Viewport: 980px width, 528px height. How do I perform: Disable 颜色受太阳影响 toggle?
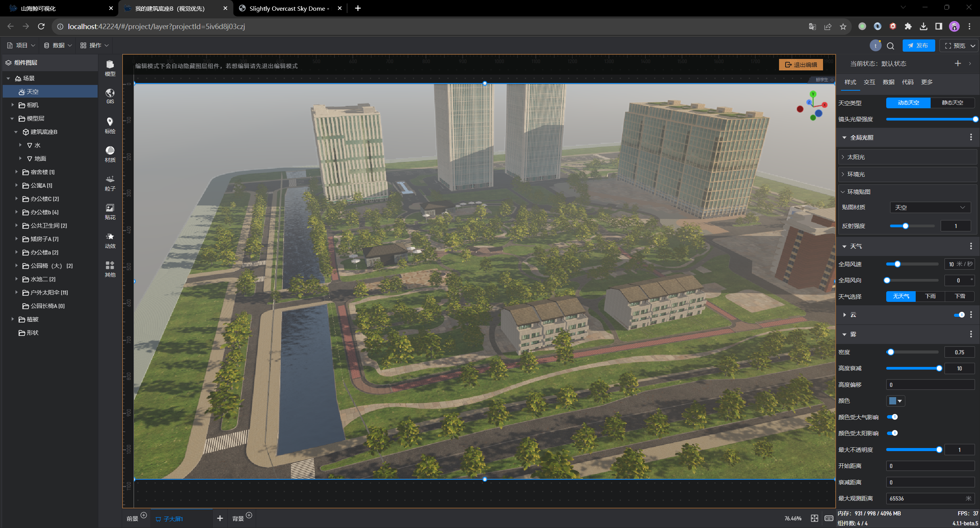click(892, 433)
